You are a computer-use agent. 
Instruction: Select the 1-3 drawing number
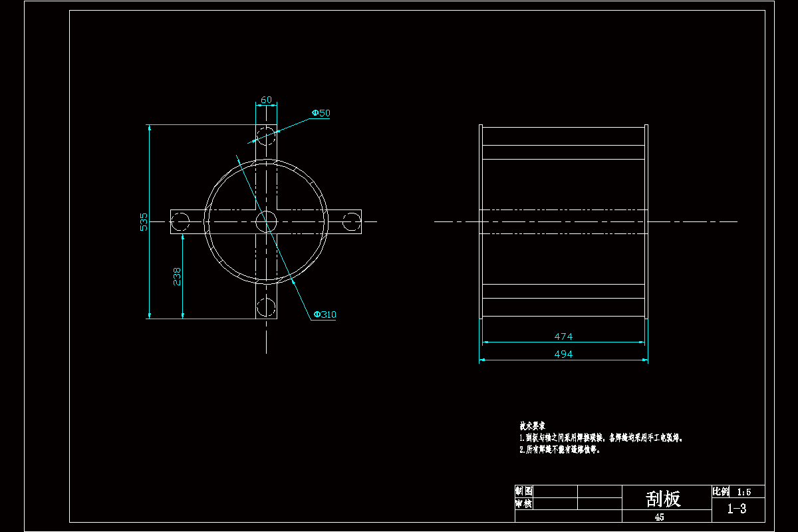coord(737,509)
